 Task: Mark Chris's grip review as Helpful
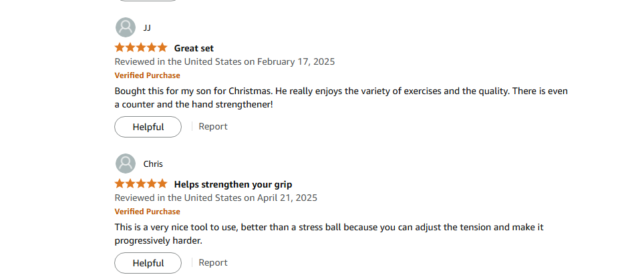click(148, 263)
